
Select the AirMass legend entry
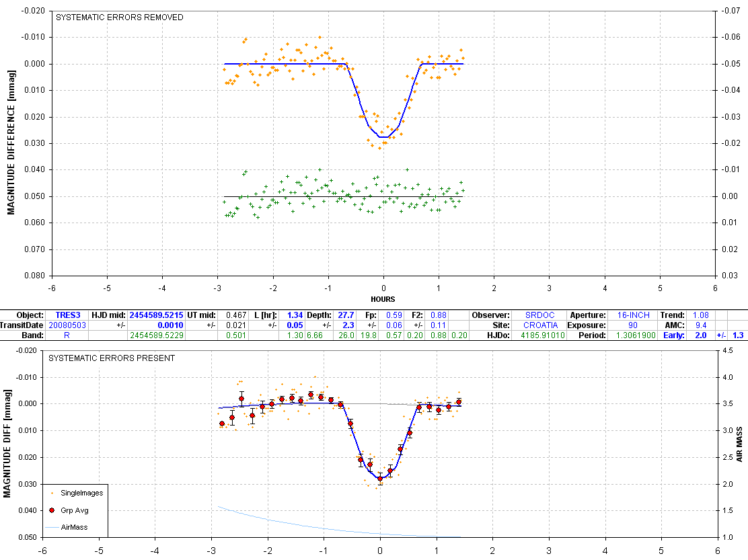pos(67,527)
